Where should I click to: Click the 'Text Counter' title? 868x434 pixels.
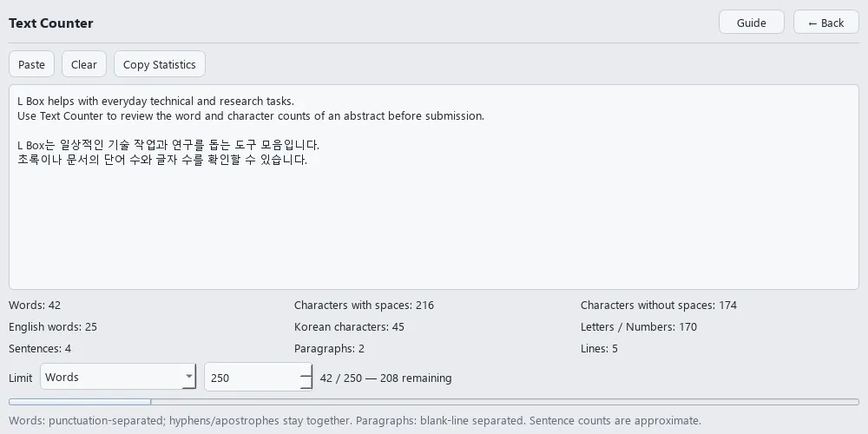(51, 23)
